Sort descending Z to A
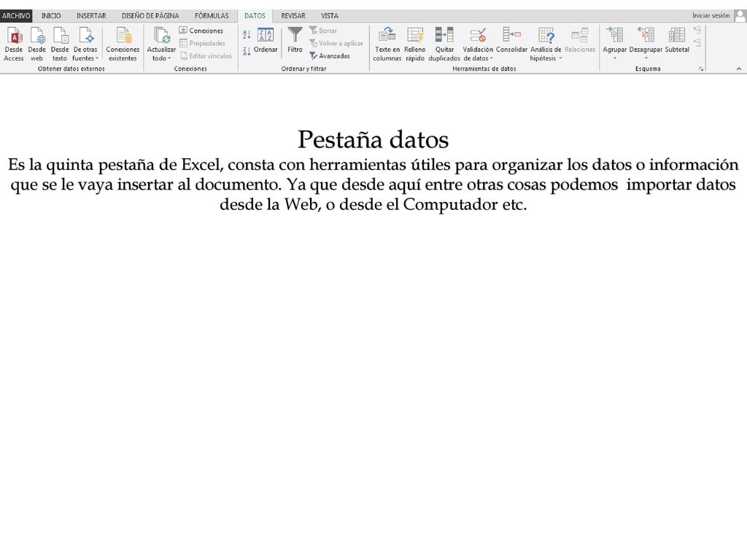747x560 pixels. tap(247, 51)
